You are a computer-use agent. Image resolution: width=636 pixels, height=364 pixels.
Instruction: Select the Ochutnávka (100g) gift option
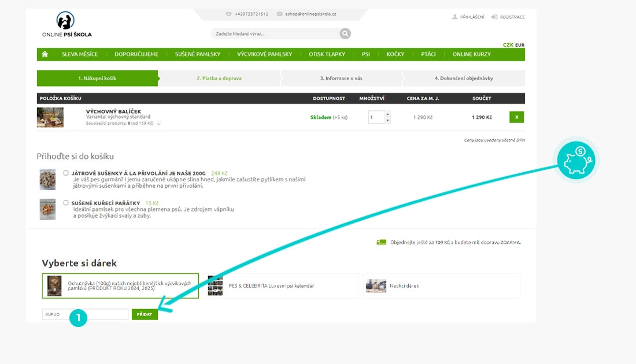pos(120,286)
